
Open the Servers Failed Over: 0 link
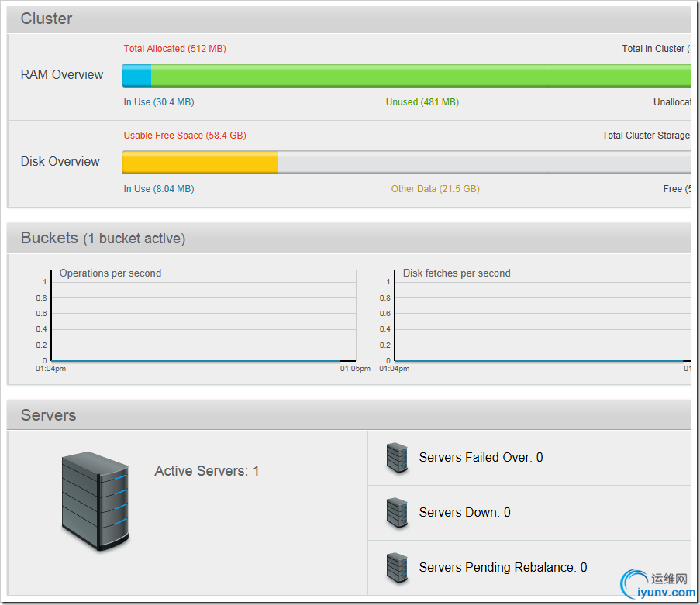(x=481, y=457)
